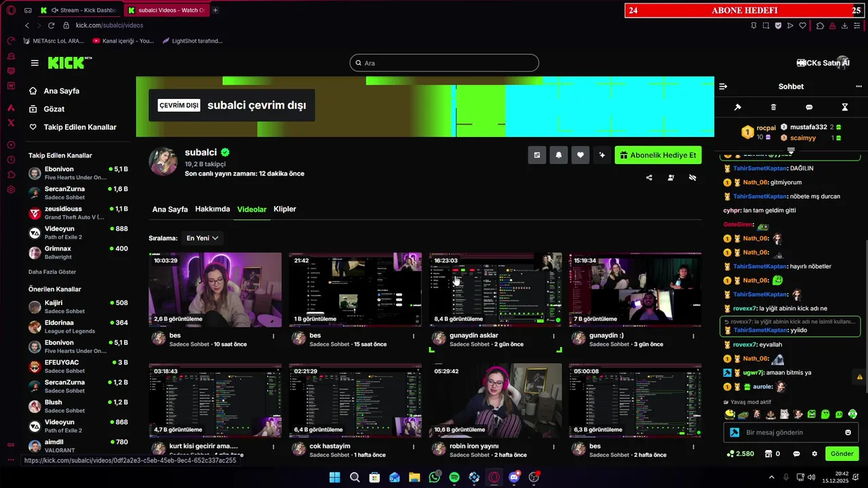The height and width of the screenshot is (488, 868).
Task: Open the emoji picker in message box
Action: [848, 432]
